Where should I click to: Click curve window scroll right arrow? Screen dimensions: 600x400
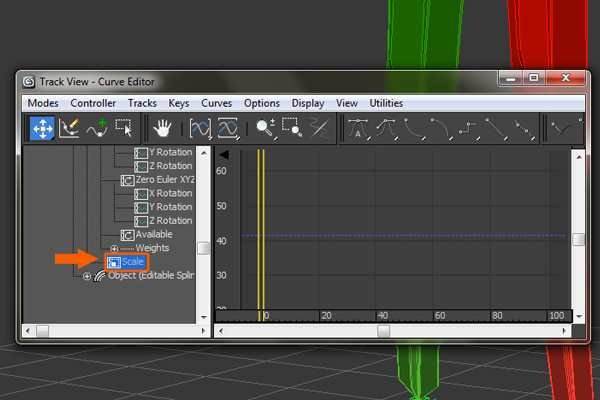[564, 331]
